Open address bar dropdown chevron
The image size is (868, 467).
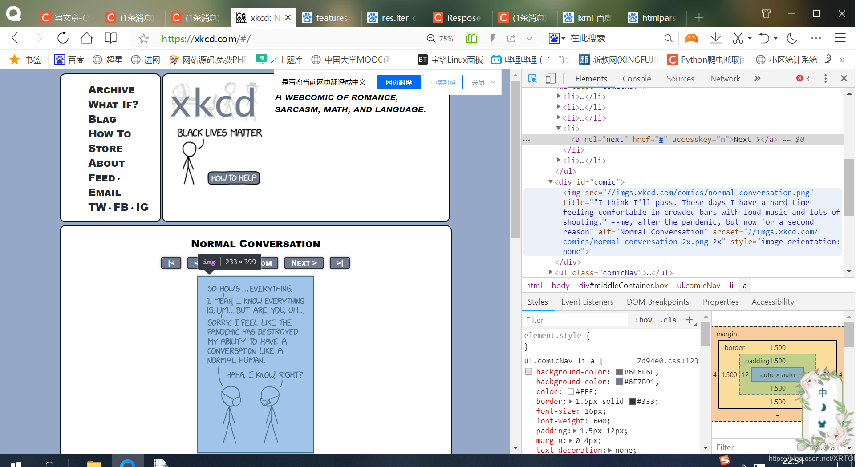coord(529,39)
